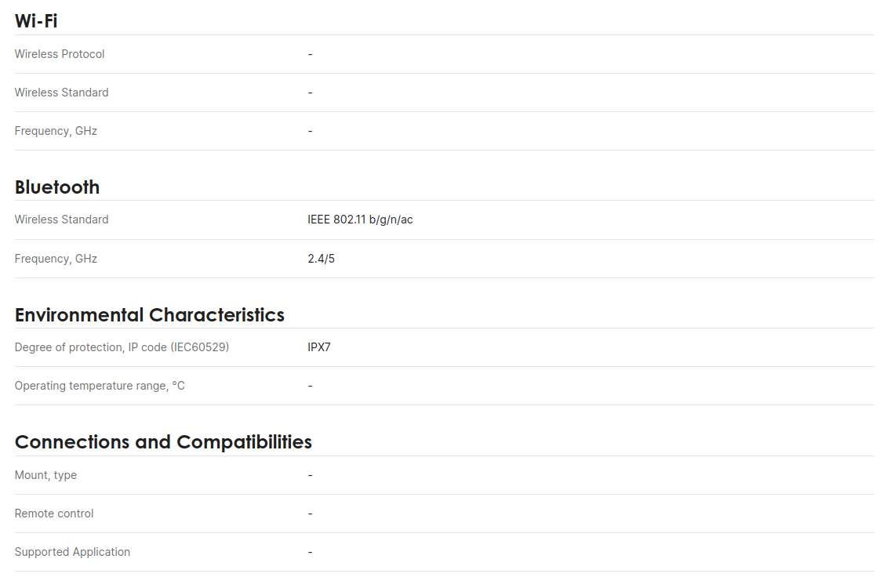Click Wi-Fi Wireless Standard label
The image size is (891, 588).
(x=61, y=92)
